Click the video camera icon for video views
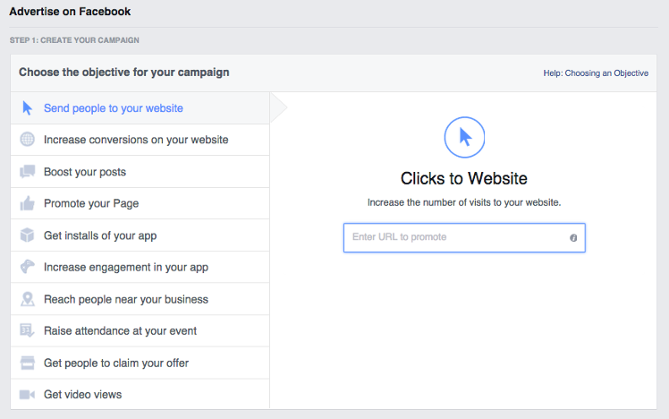 tap(27, 394)
